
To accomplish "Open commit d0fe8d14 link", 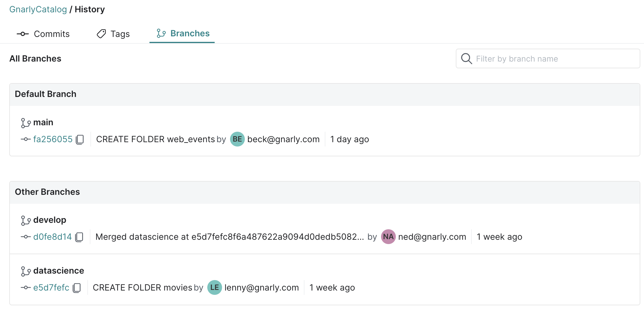I will pyautogui.click(x=52, y=237).
